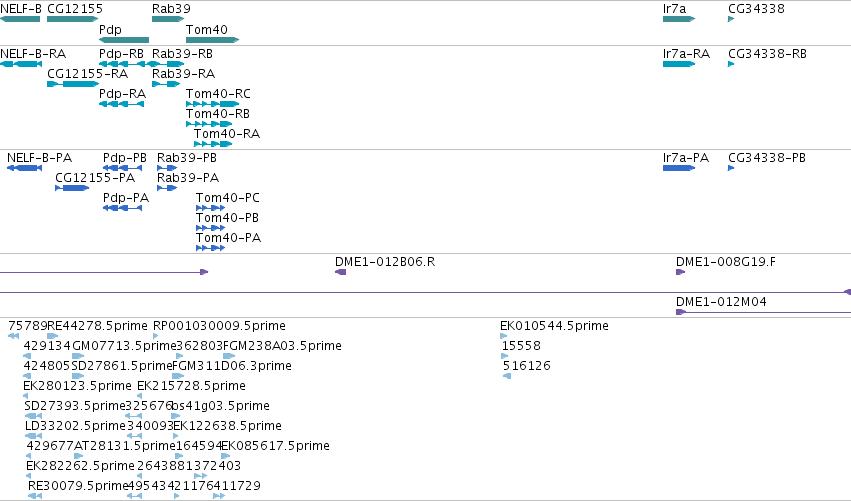
Task: Click the EK280123.5prime EST label
Action: [77, 386]
